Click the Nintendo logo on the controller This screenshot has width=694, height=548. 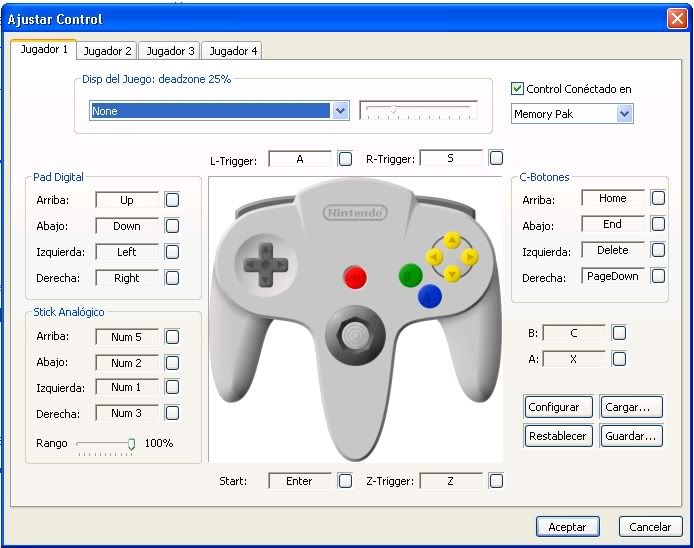pos(355,213)
